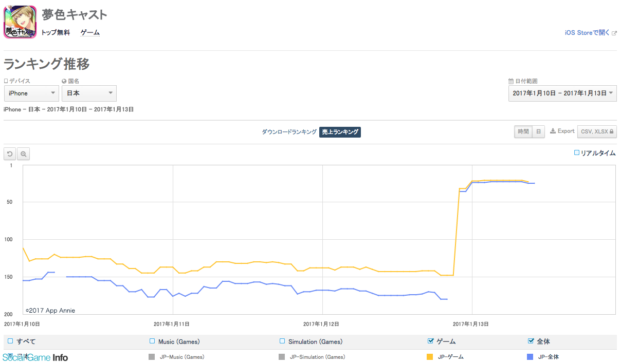Viewport: 620px width, 364px height.
Task: Click the orange JP-ゲーム legend swatch
Action: pos(430,357)
